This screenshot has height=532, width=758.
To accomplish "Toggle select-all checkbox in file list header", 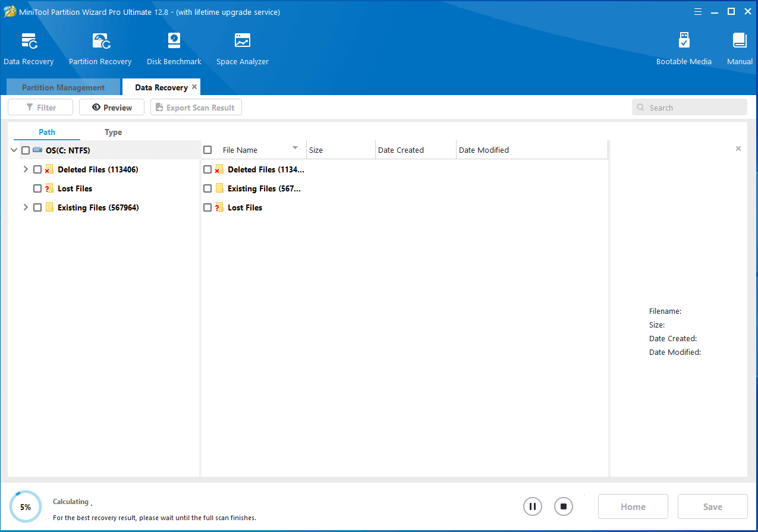I will 207,150.
